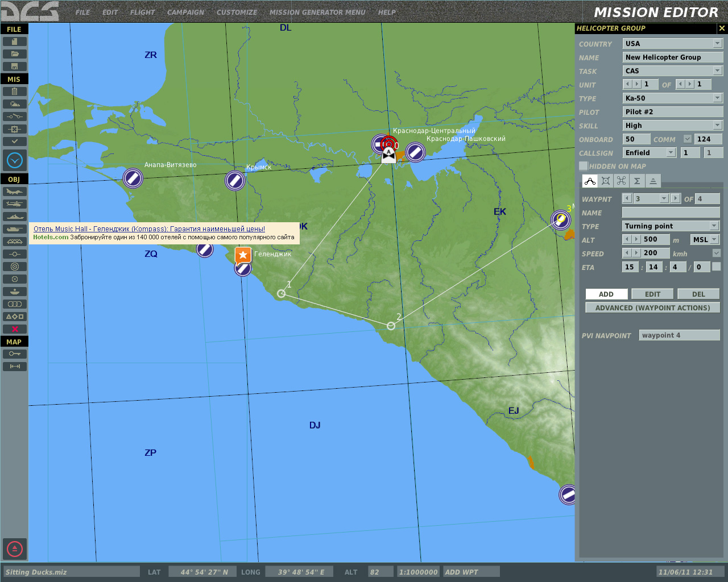Toggle the ETA lock checkbox
Image resolution: width=728 pixels, height=582 pixels.
point(716,267)
